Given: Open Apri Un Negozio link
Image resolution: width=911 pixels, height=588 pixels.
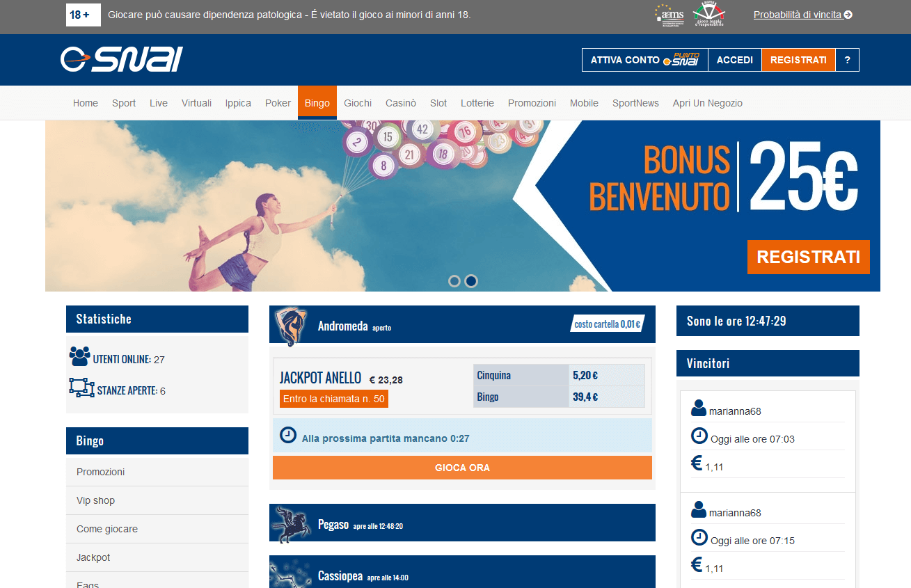Looking at the screenshot, I should pos(707,103).
